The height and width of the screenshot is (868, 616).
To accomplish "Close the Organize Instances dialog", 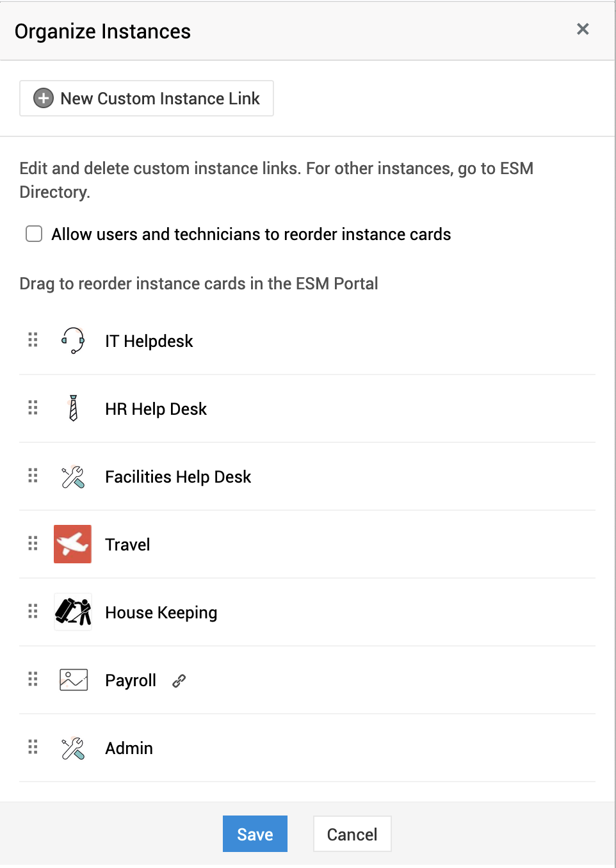I will [583, 29].
